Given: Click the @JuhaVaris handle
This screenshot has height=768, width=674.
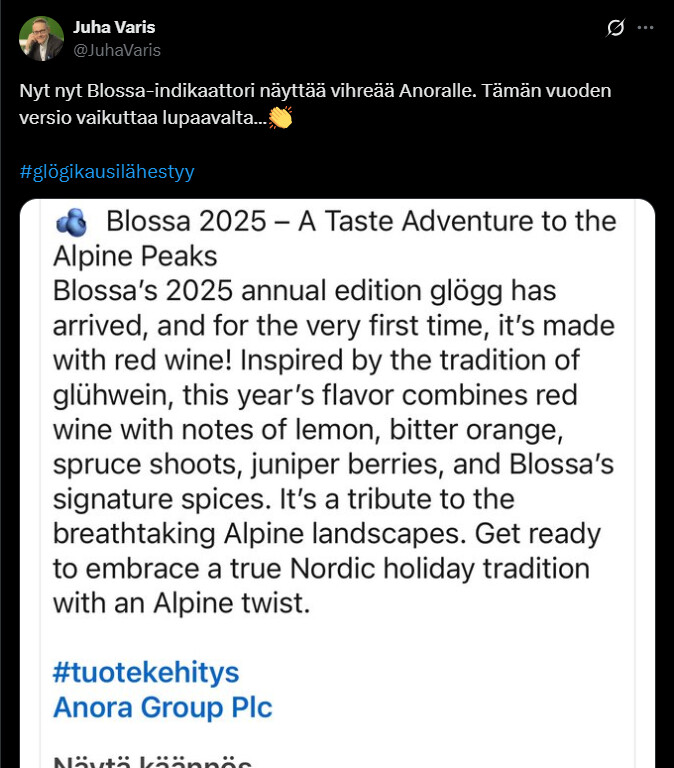Looking at the screenshot, I should (x=116, y=50).
